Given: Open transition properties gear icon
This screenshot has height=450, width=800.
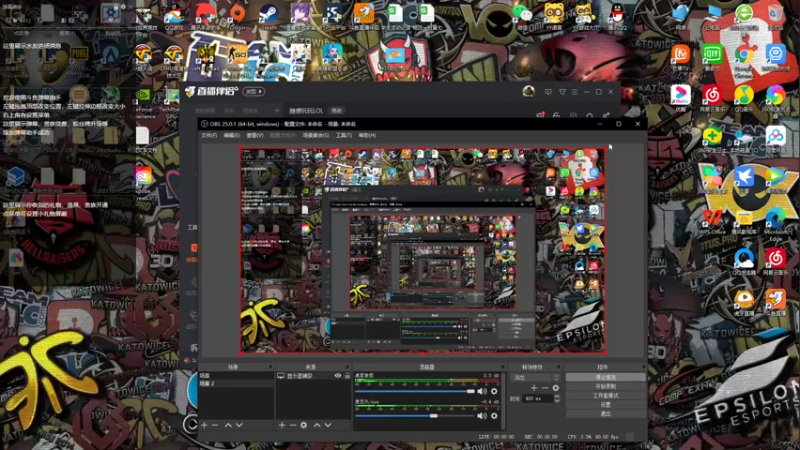Looking at the screenshot, I should tap(556, 388).
